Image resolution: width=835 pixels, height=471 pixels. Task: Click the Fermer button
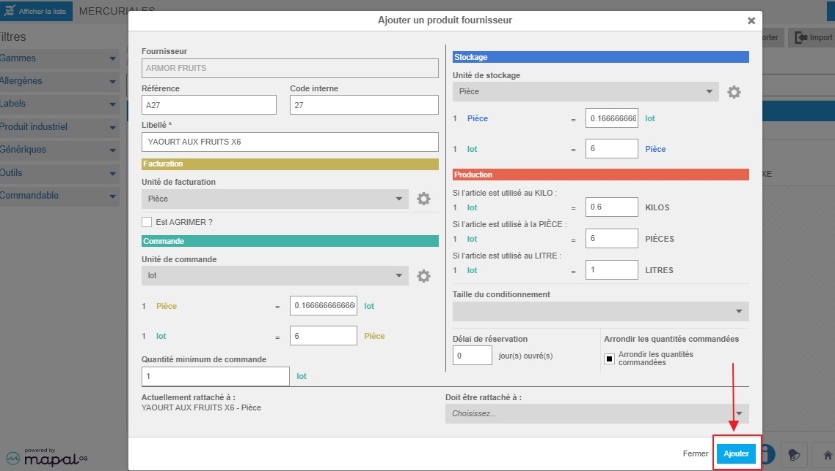(695, 453)
